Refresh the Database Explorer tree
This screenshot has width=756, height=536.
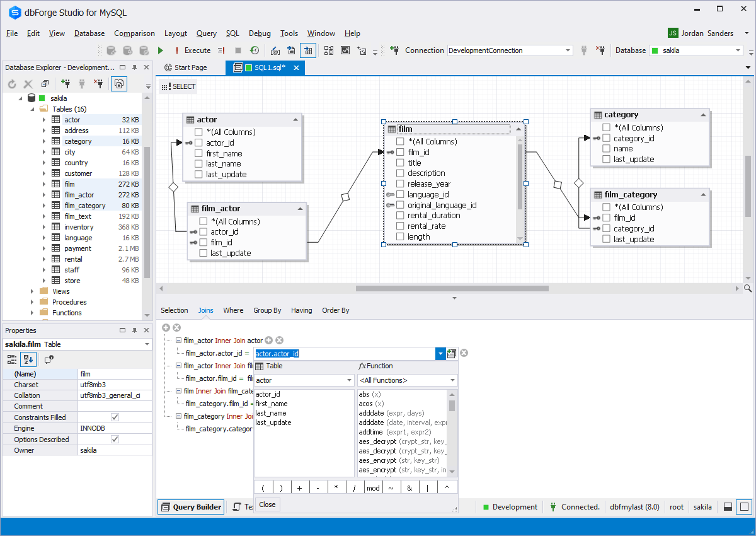point(12,83)
